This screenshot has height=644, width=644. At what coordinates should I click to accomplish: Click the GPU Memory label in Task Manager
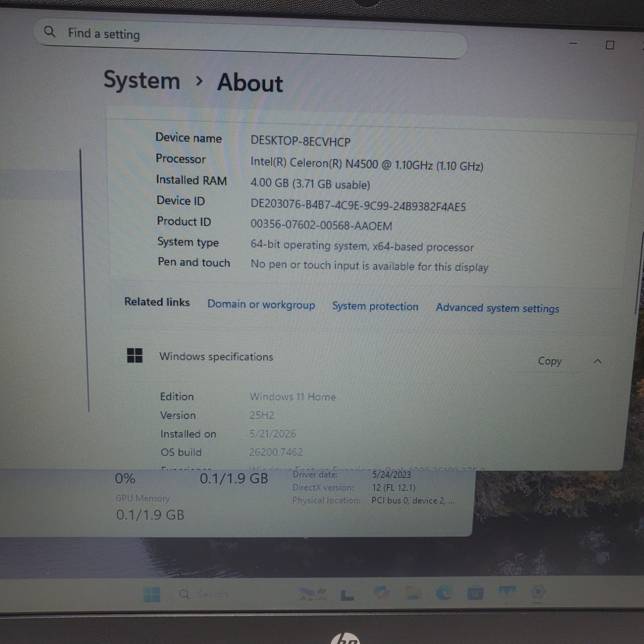coord(143,498)
